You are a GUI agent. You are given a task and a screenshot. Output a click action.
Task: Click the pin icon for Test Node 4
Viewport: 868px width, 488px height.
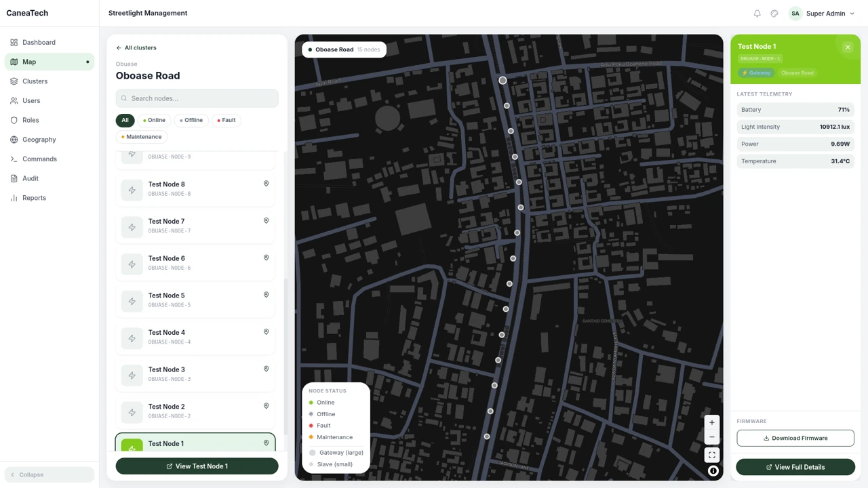(x=266, y=332)
